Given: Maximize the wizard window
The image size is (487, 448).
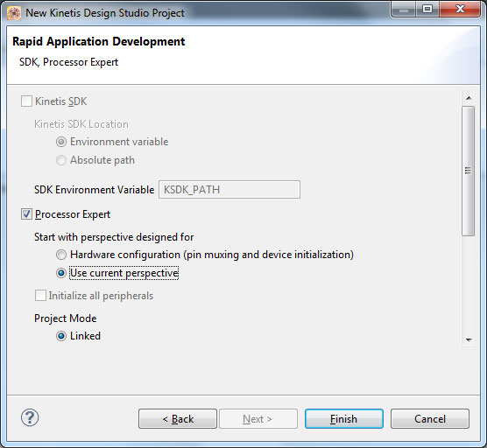Looking at the screenshot, I should click(x=427, y=9).
